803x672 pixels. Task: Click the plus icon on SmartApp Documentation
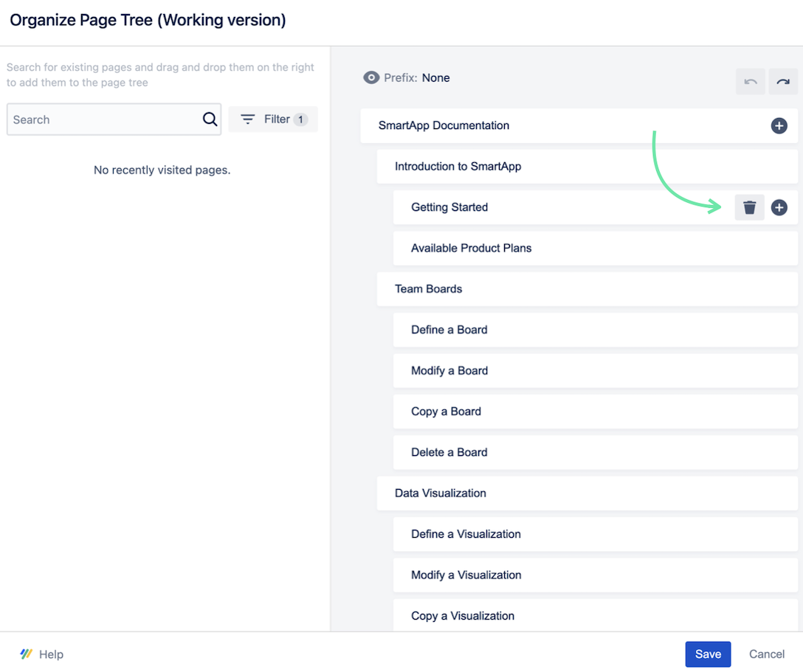(x=779, y=125)
